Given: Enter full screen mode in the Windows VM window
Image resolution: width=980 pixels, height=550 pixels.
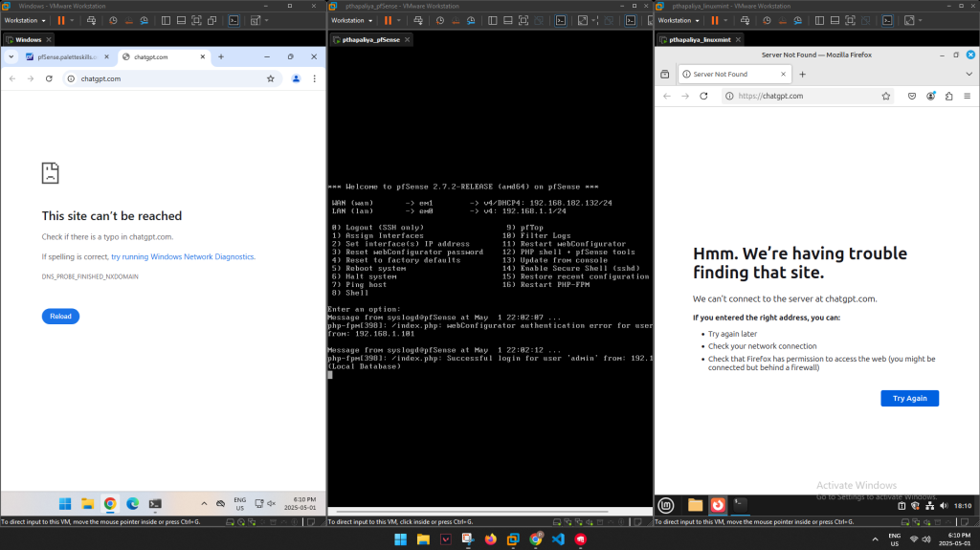Looking at the screenshot, I should pos(196,21).
